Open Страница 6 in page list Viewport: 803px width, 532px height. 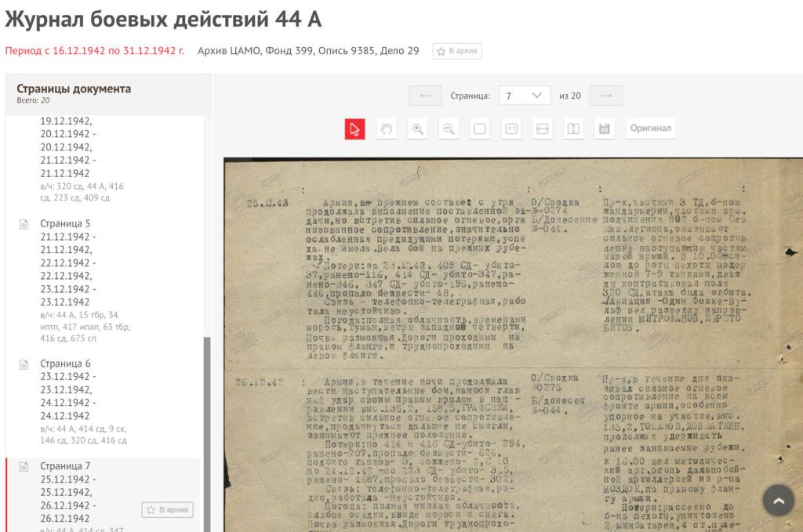[x=65, y=364]
